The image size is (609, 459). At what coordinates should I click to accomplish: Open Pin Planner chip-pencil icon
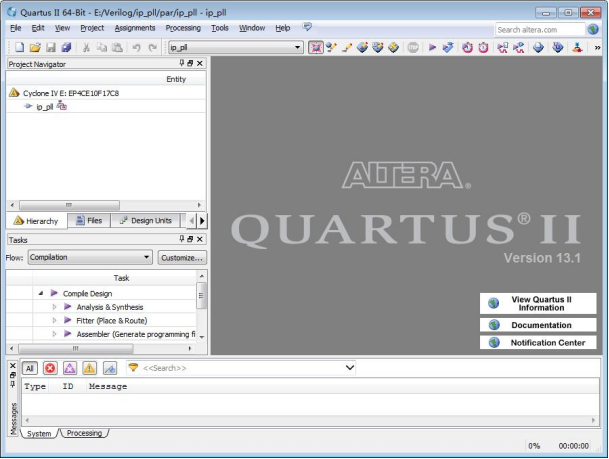pos(362,47)
